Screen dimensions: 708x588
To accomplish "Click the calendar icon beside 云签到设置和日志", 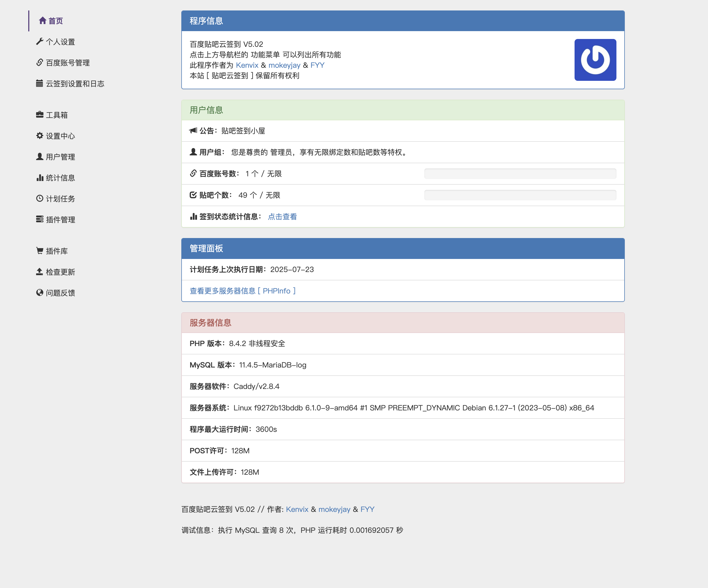I will click(40, 83).
